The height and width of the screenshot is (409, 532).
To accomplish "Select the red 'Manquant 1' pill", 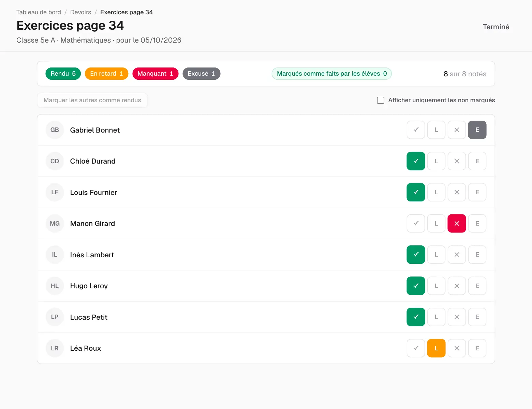I will [155, 74].
